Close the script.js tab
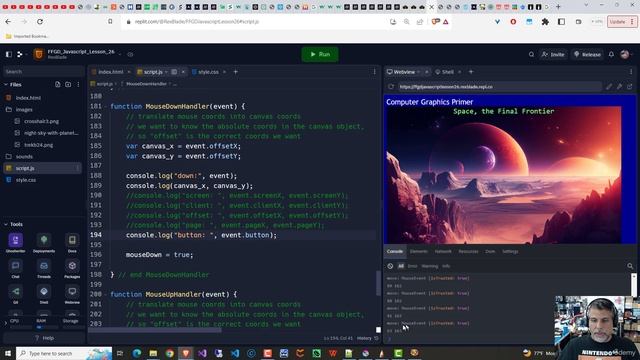The image size is (640, 360). point(183,72)
